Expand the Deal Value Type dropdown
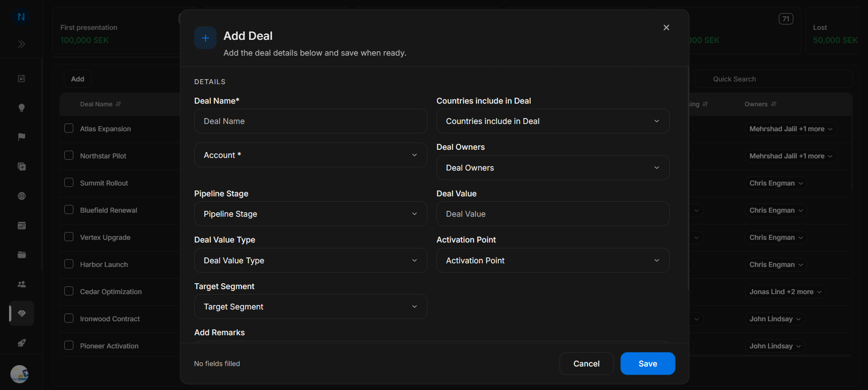This screenshot has width=868, height=390. [311, 261]
